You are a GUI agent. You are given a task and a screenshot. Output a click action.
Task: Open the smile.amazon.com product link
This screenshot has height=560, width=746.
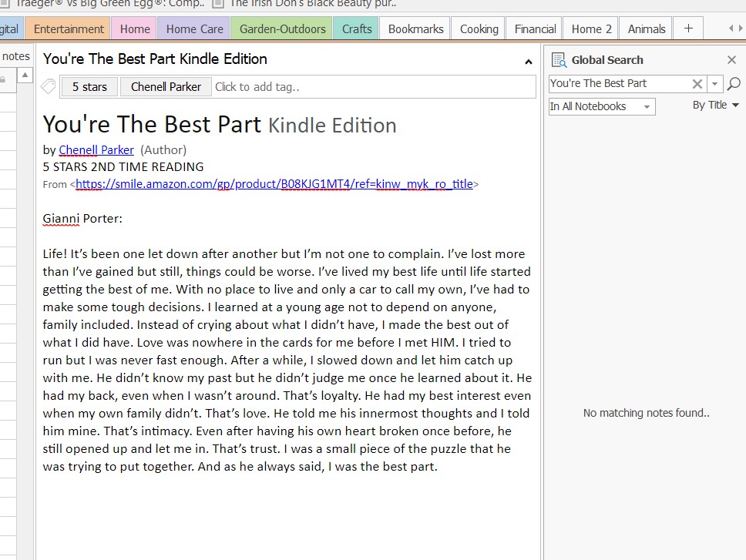click(274, 184)
